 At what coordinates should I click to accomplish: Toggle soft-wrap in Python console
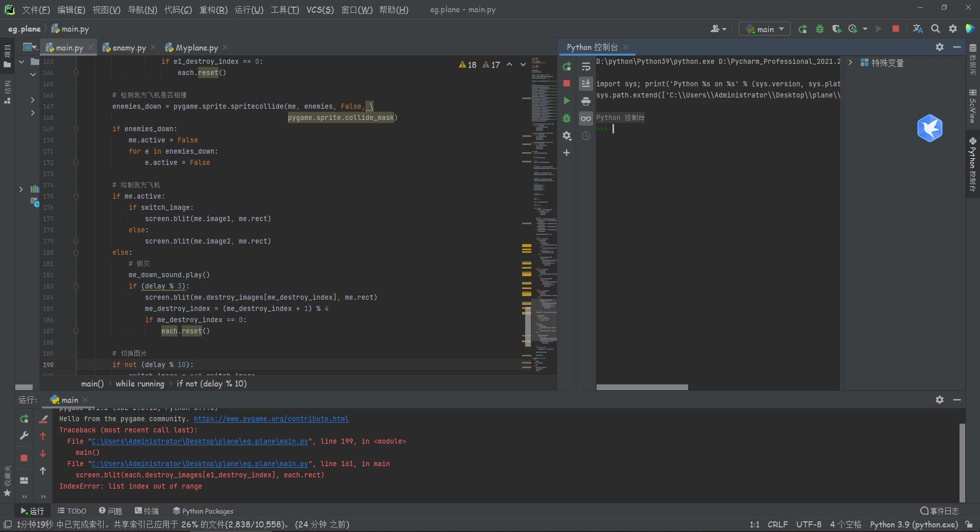point(586,66)
